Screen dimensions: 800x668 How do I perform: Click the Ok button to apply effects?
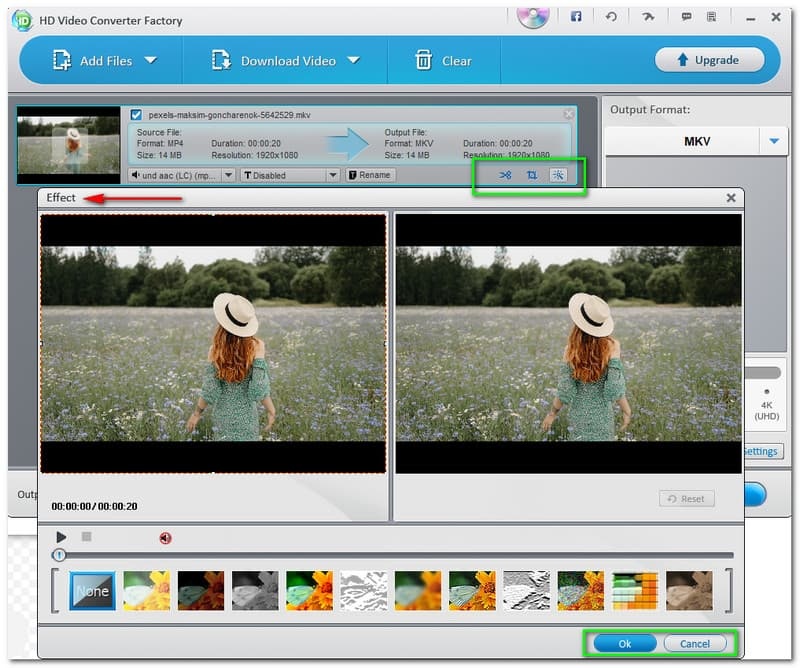pyautogui.click(x=623, y=644)
